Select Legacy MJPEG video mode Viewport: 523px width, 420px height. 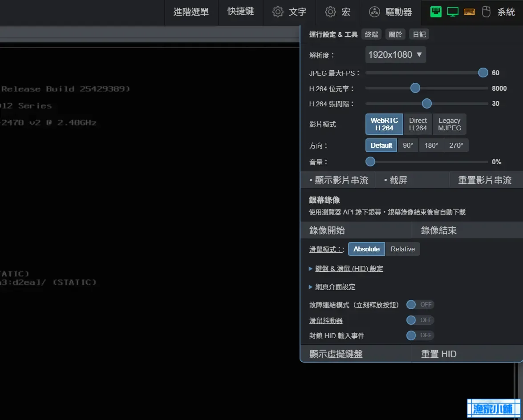coord(449,124)
